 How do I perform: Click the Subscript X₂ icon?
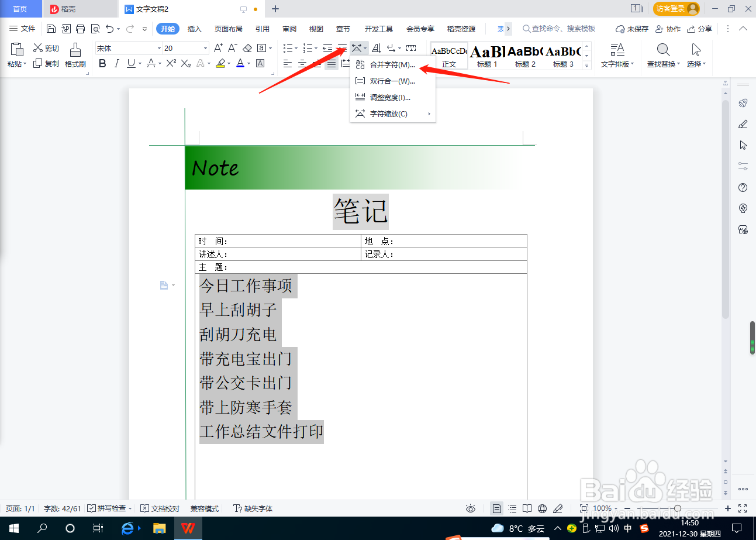tap(186, 63)
